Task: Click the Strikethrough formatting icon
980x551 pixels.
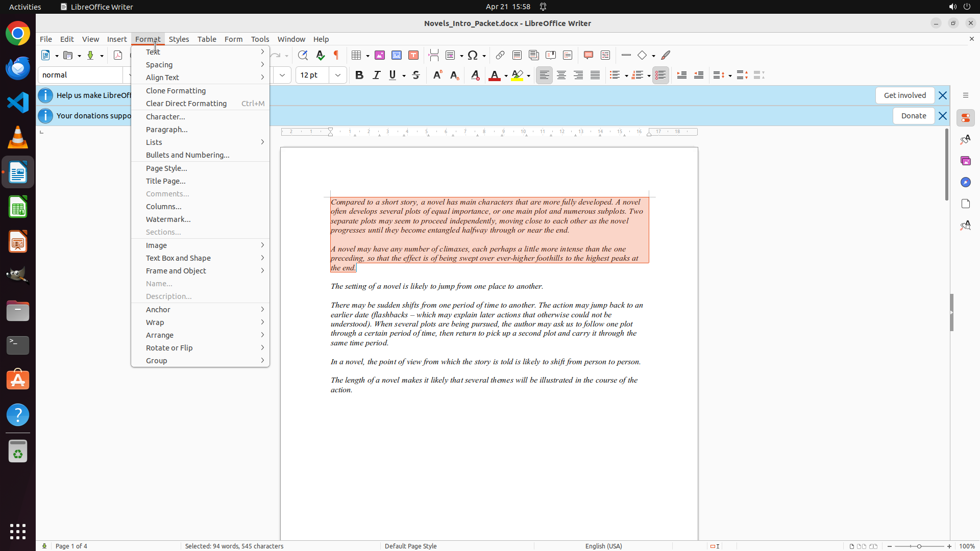Action: [416, 75]
